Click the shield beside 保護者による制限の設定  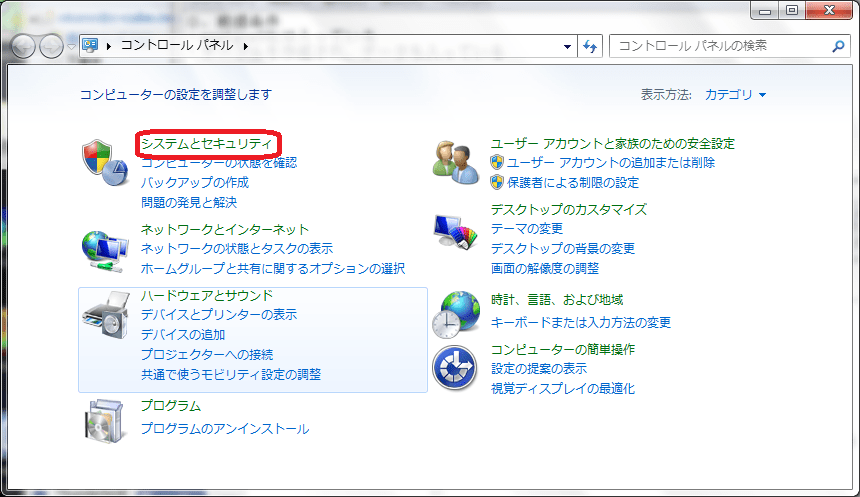coord(497,182)
